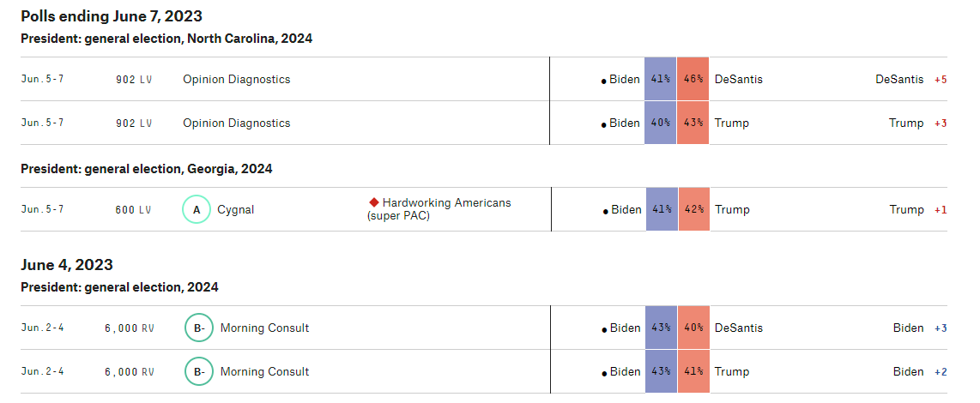This screenshot has height=403, width=980.
Task: Click the 600 LV sample size in the Cygnal row
Action: 134,209
